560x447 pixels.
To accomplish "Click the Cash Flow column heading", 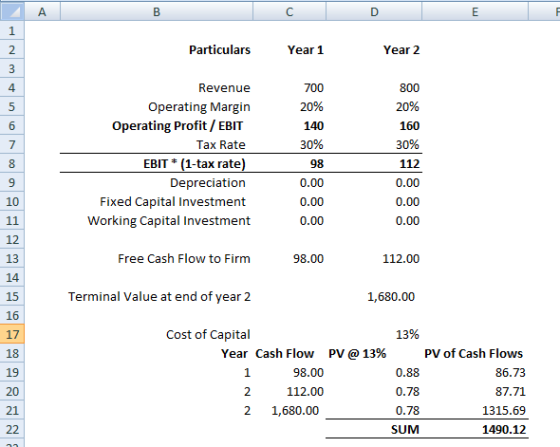I will pyautogui.click(x=285, y=353).
